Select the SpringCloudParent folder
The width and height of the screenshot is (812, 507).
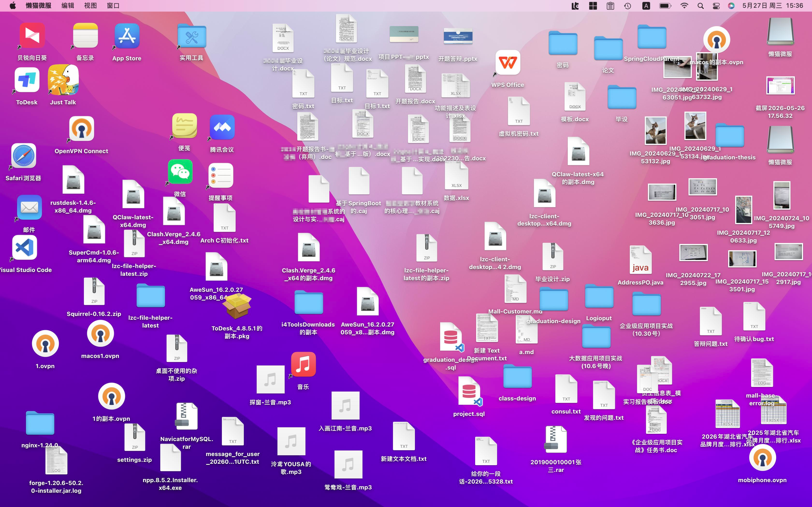tap(652, 37)
